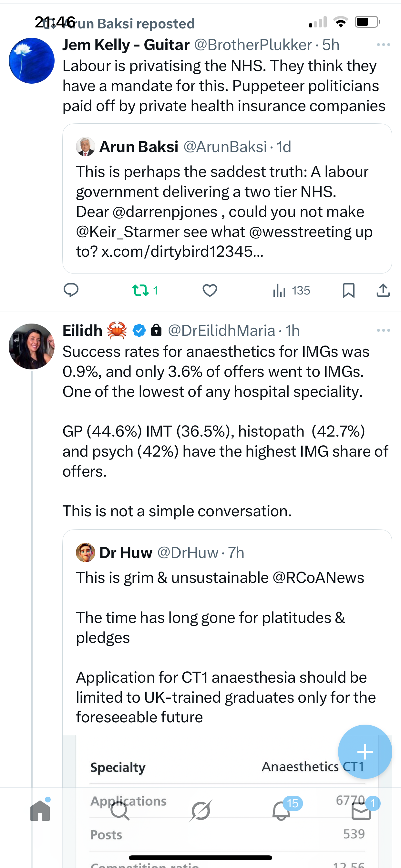401x868 pixels.
Task: Bookmark Jem Kelly's post
Action: point(348,290)
